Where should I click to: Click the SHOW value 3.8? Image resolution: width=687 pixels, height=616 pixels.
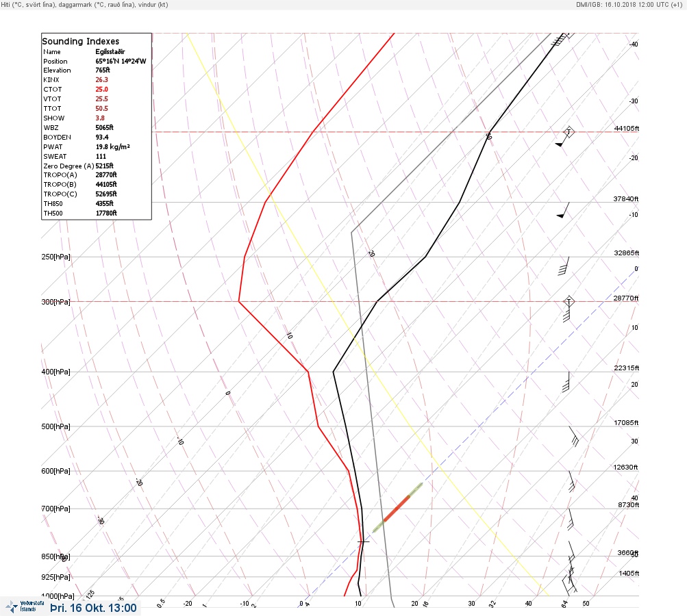point(100,118)
